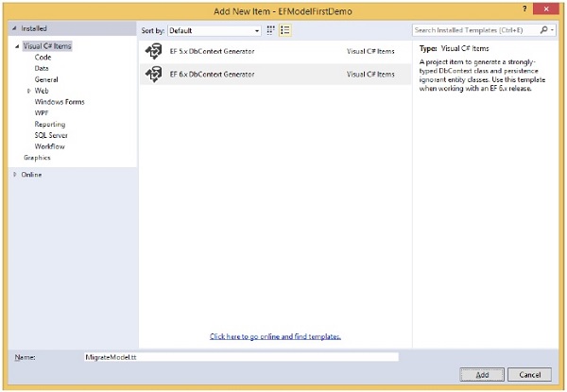Screen dimensions: 567x392
Task: Select the Reporting category
Action: click(50, 125)
